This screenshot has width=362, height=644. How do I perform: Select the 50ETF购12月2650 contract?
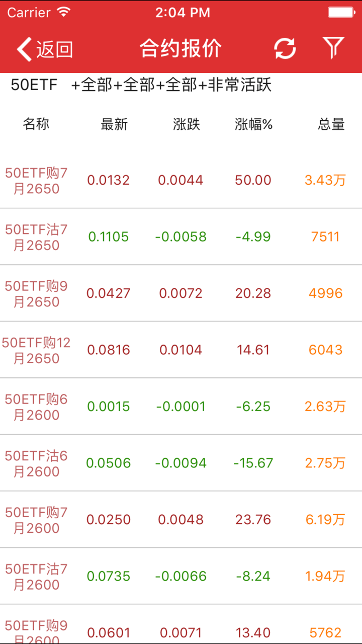tap(36, 350)
